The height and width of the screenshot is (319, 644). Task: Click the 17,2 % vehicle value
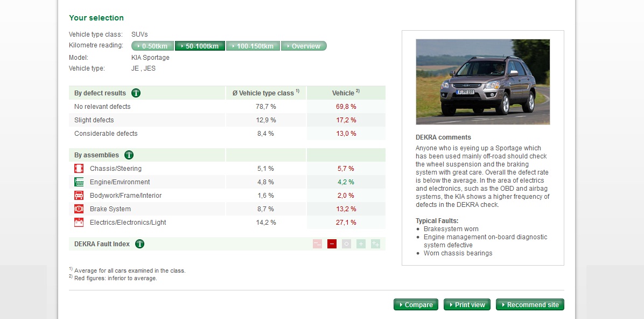[346, 120]
